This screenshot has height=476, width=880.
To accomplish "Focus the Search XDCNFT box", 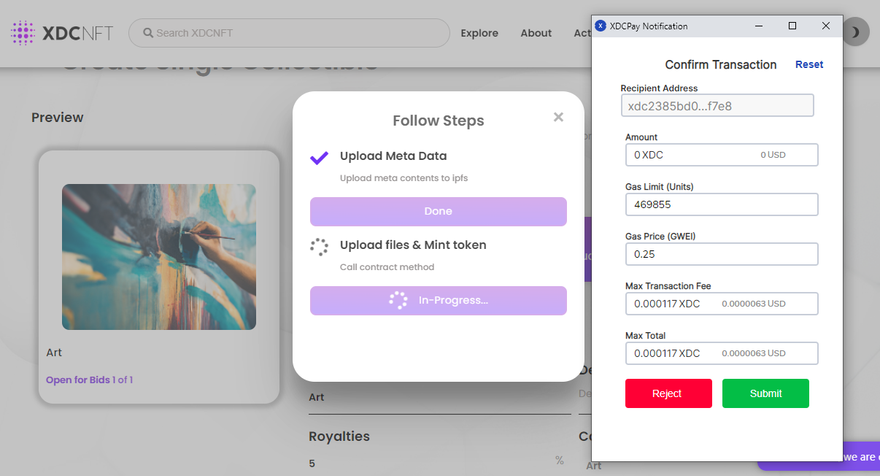I will (295, 33).
